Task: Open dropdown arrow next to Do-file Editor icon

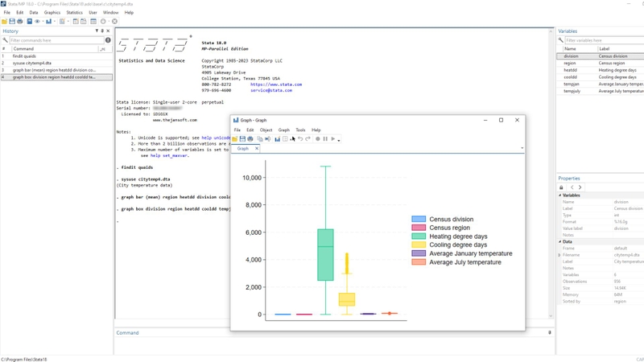Action: [x=68, y=22]
